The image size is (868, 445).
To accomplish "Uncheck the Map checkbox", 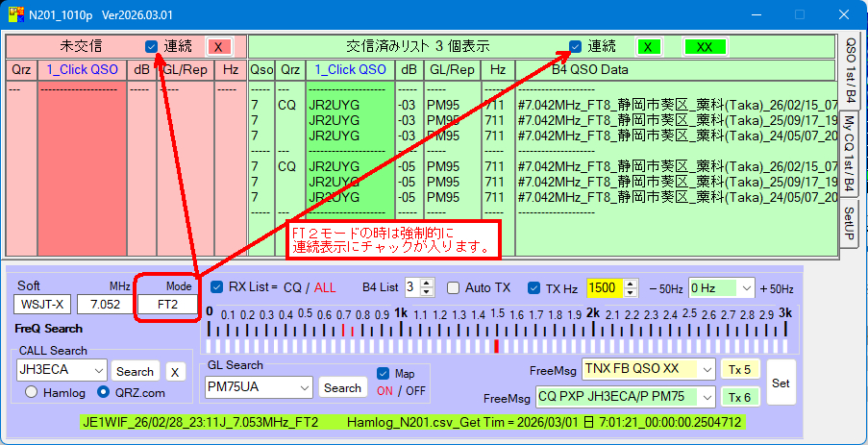I will (384, 373).
